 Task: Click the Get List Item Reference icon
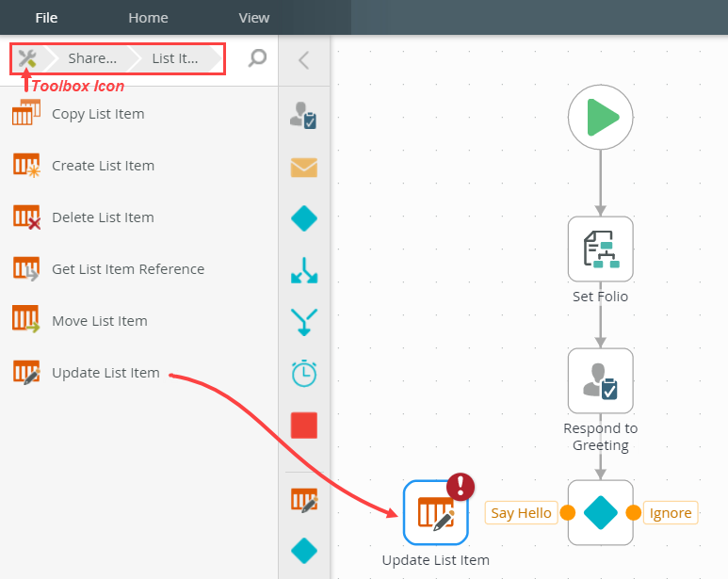(x=26, y=269)
